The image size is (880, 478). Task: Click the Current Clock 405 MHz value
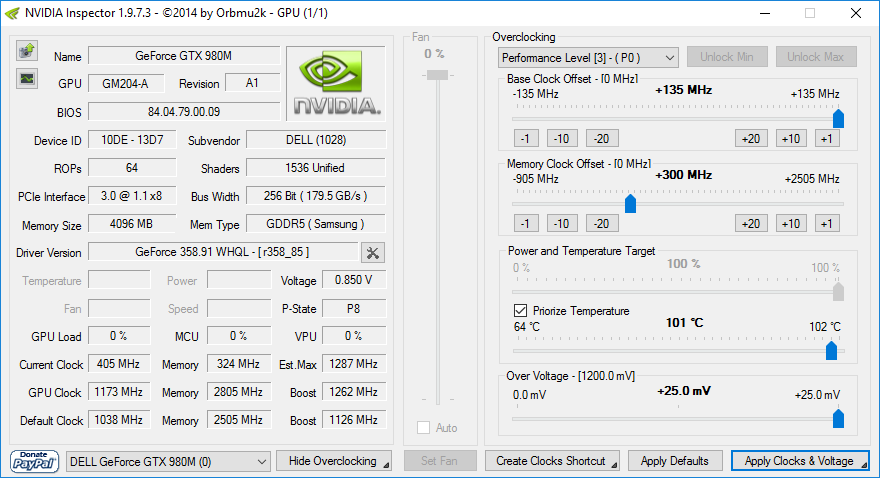pyautogui.click(x=119, y=364)
